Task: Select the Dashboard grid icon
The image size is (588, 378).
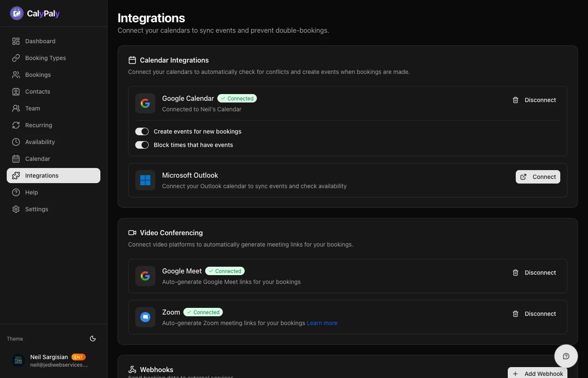Action: [x=16, y=41]
